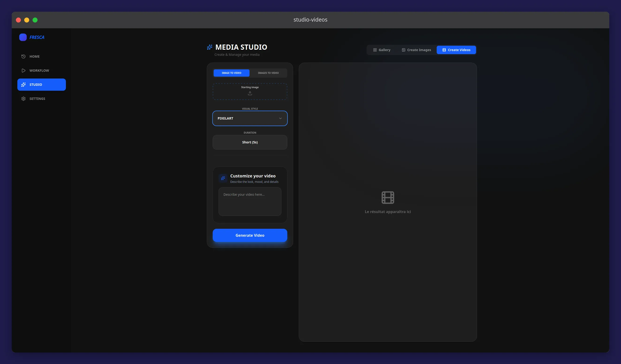Click the film strip placeholder icon
The width and height of the screenshot is (621, 364).
(x=388, y=198)
